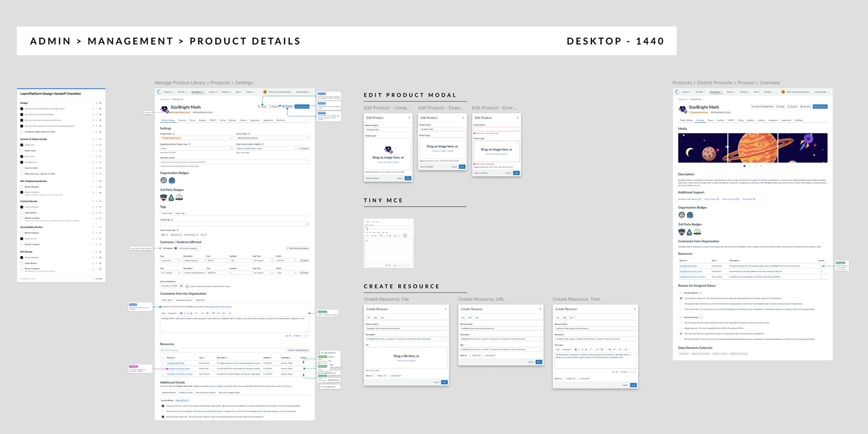The height and width of the screenshot is (434, 868).
Task: Close the Create Resource, File modal
Action: [445, 309]
